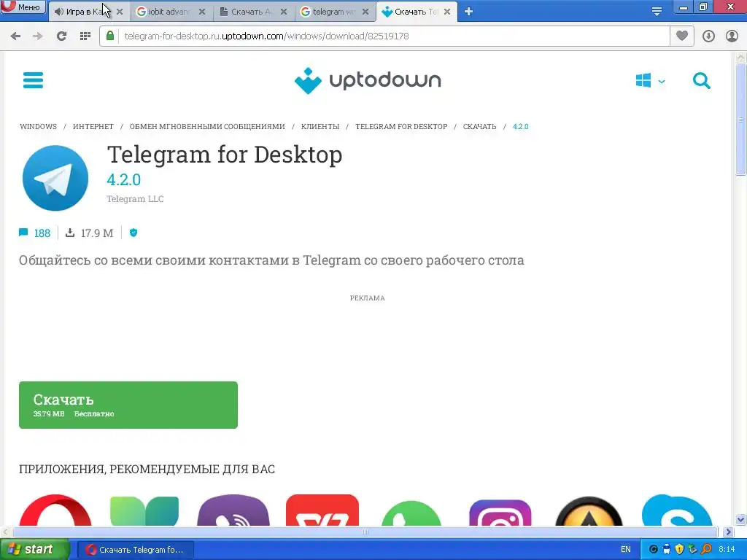Open the green leaf recommended app
Screen dimensions: 747x560
pyautogui.click(x=144, y=510)
